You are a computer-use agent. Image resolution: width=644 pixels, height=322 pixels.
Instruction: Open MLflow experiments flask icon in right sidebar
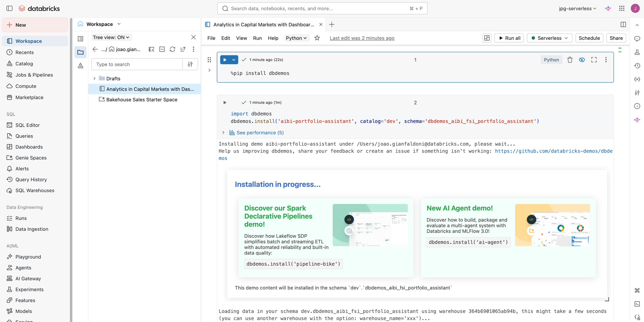pos(637,52)
